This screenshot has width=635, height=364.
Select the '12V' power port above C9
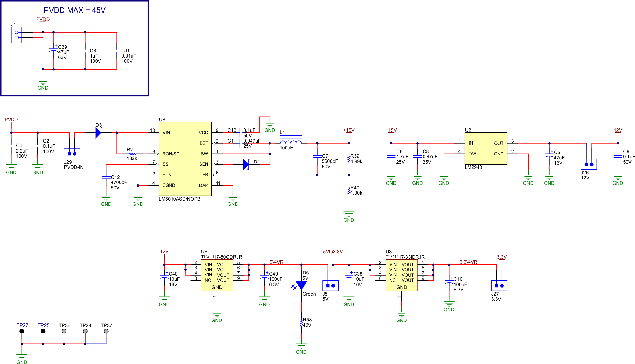tap(618, 130)
